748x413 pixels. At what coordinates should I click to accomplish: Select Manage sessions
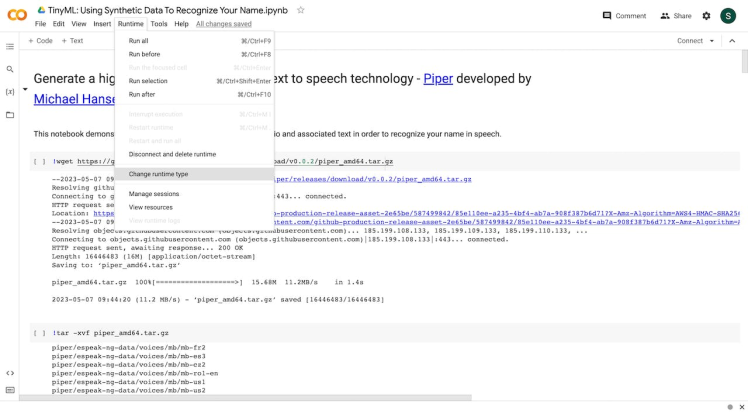coord(194,194)
